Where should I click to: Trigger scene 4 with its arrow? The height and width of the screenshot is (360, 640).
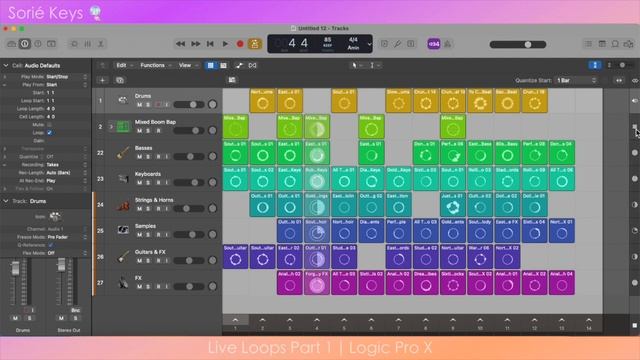(x=317, y=320)
